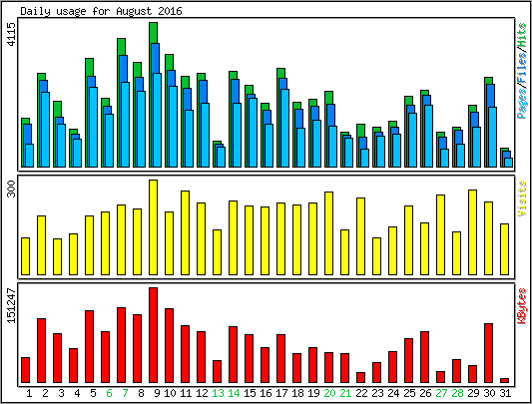Click the 300 visits axis label
The image size is (532, 404).
coord(12,189)
